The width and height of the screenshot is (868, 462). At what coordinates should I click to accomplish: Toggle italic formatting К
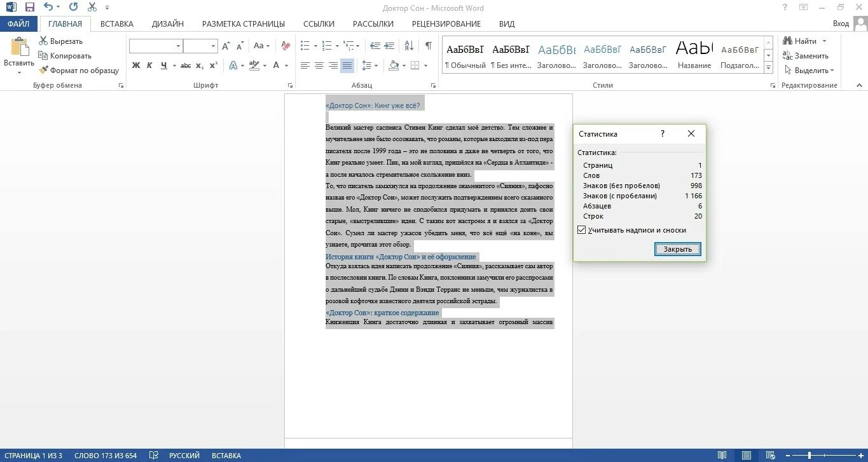tap(149, 65)
